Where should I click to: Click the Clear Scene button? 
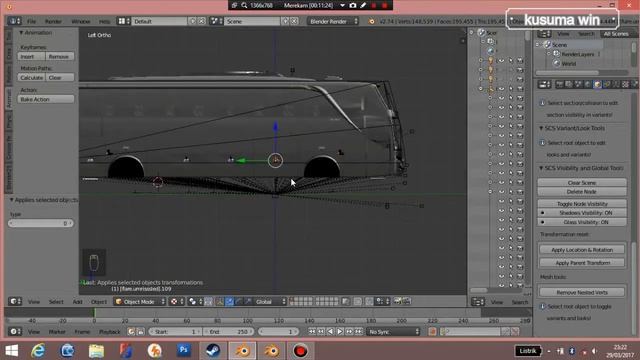[x=582, y=182]
